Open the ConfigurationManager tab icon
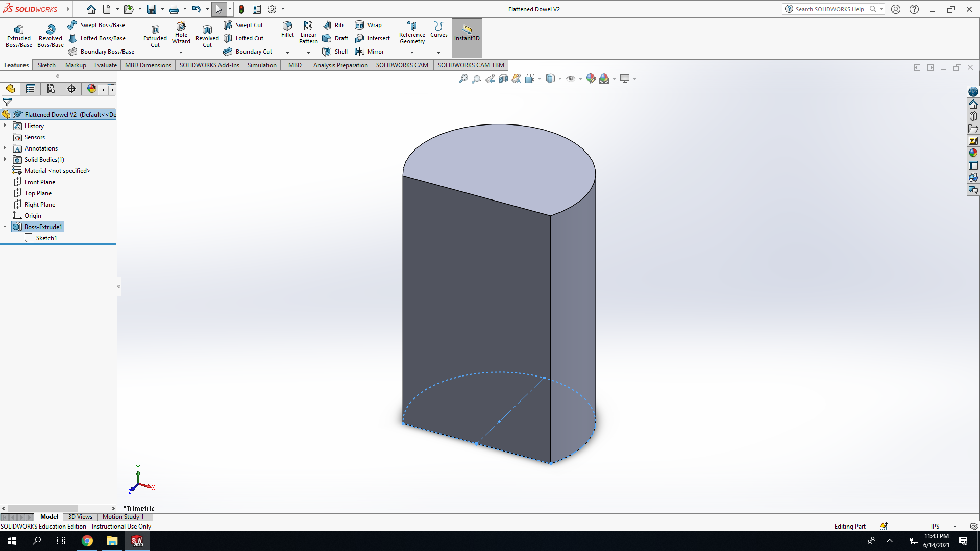This screenshot has height=551, width=980. [x=51, y=89]
